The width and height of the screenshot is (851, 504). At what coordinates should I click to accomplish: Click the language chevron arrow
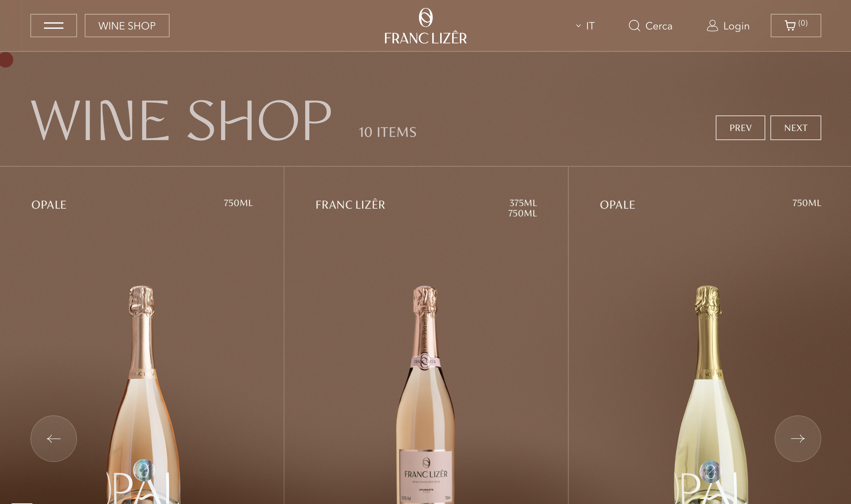(x=579, y=26)
